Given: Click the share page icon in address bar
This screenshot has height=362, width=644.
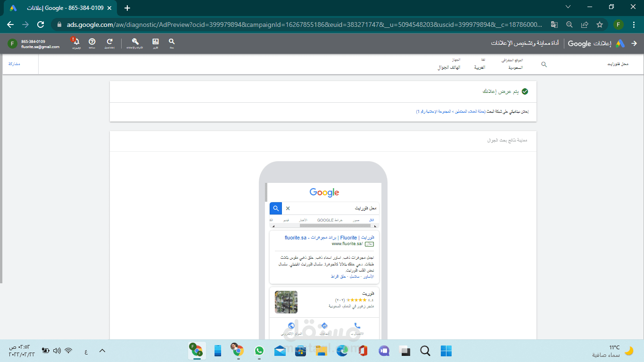Looking at the screenshot, I should [x=585, y=25].
